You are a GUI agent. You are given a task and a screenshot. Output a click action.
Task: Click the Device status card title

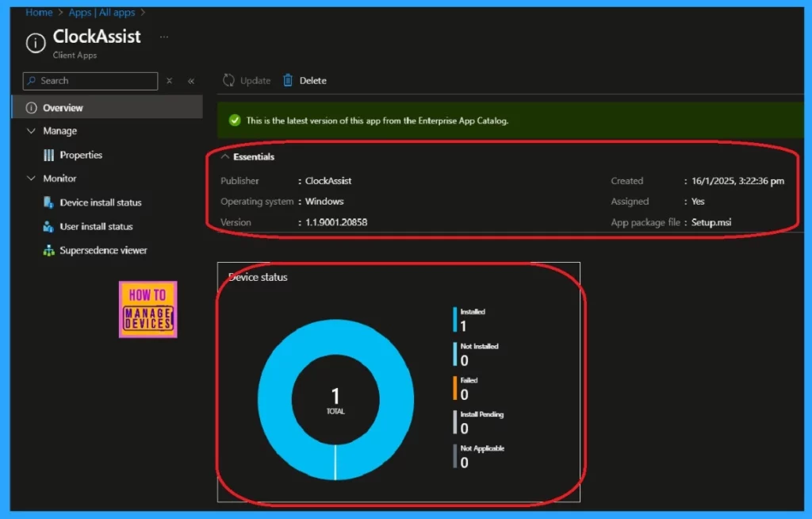[258, 278]
